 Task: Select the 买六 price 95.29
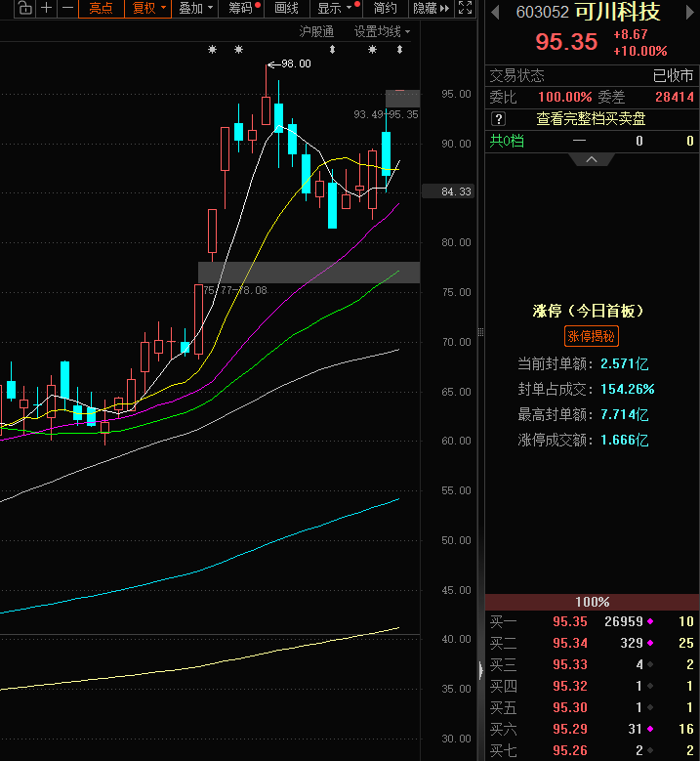570,729
